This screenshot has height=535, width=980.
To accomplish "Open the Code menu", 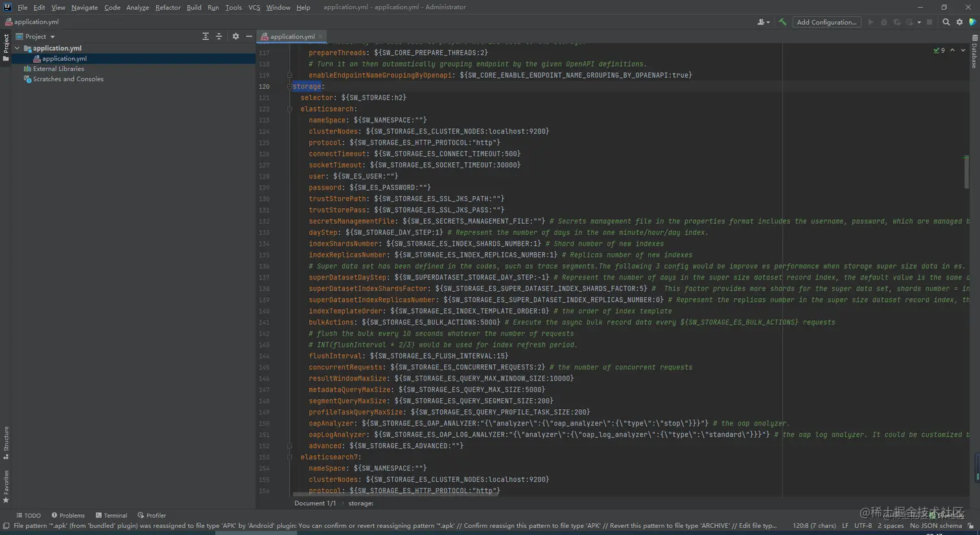I will [x=112, y=7].
